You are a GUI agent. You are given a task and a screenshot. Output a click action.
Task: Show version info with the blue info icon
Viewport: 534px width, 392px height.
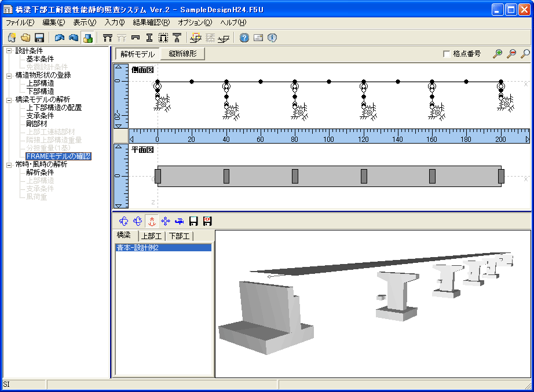272,38
